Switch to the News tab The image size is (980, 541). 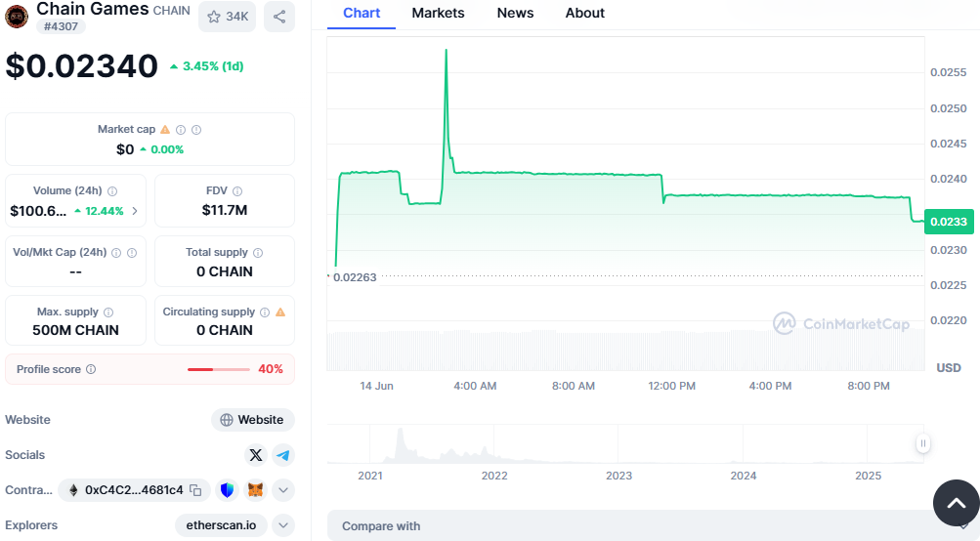515,13
